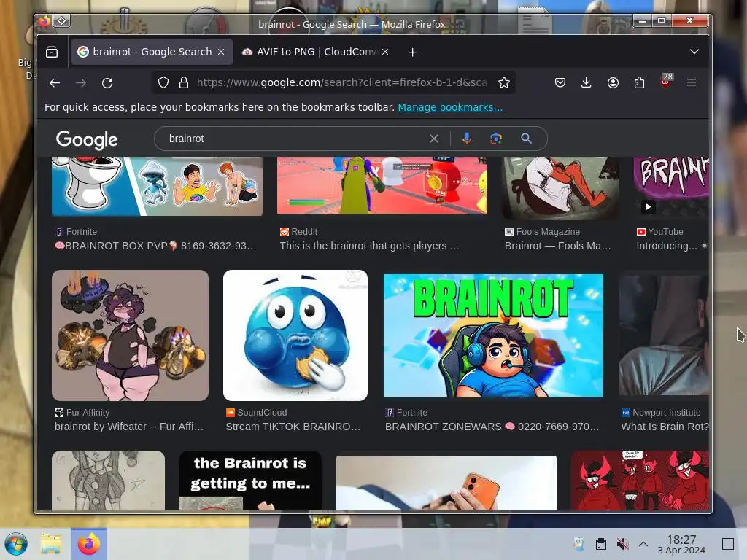Go back to the previous page
The height and width of the screenshot is (560, 747).
pyautogui.click(x=55, y=83)
